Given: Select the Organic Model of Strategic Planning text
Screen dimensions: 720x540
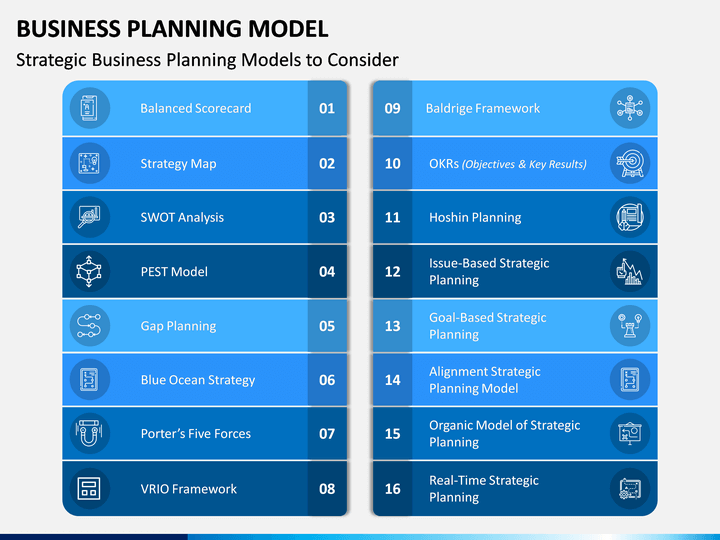Looking at the screenshot, I should click(505, 433).
